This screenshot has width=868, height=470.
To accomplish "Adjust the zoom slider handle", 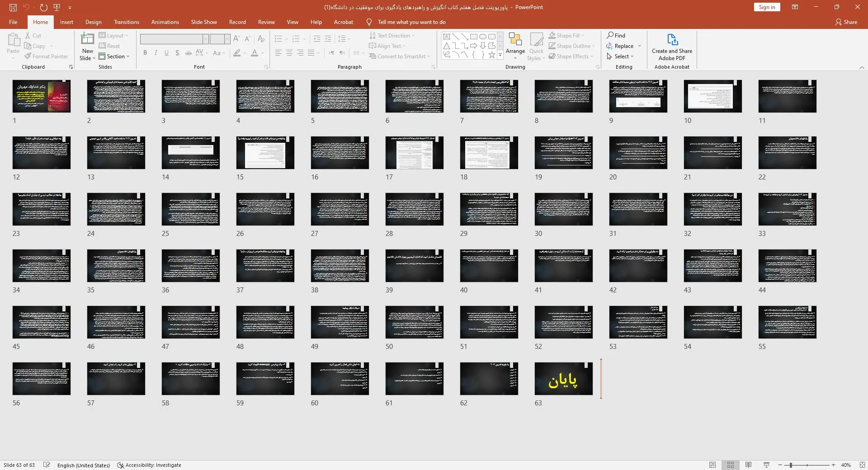I will pos(790,465).
